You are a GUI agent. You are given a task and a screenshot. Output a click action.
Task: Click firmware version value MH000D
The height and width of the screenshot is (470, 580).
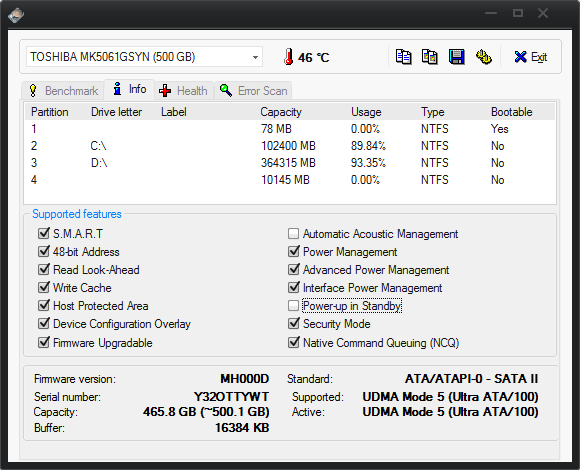(245, 379)
